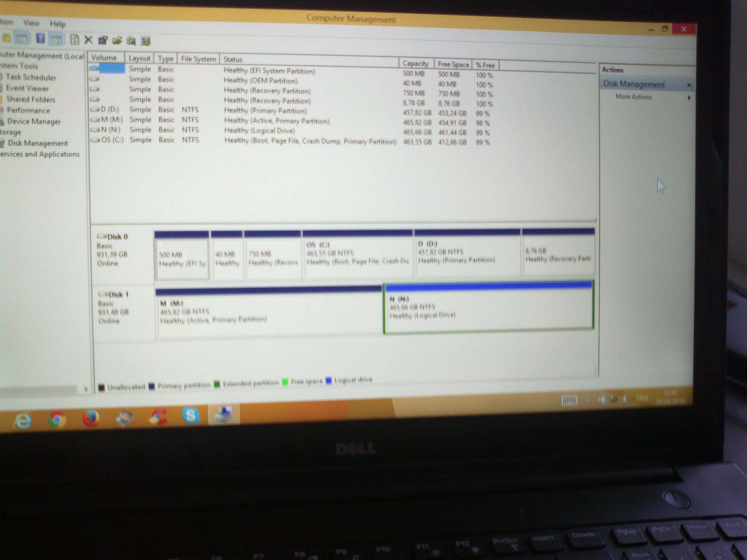Expand the More Actions submenu arrow
747x560 pixels.
tap(689, 98)
